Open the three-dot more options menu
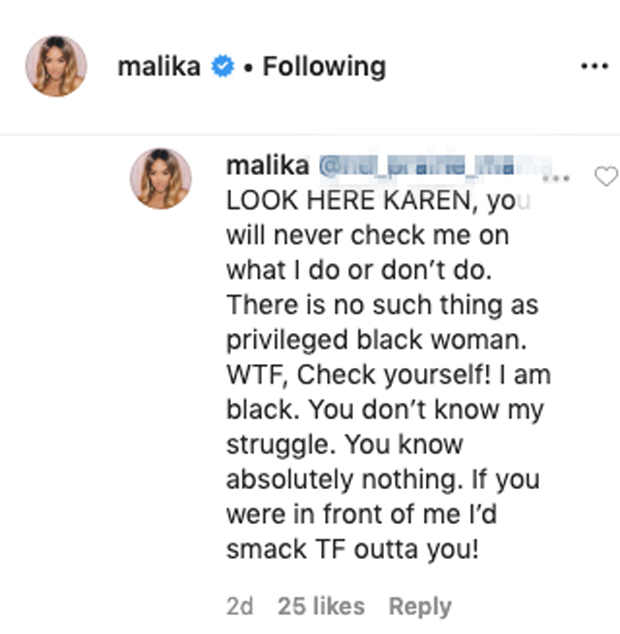The width and height of the screenshot is (620, 634). (x=594, y=67)
